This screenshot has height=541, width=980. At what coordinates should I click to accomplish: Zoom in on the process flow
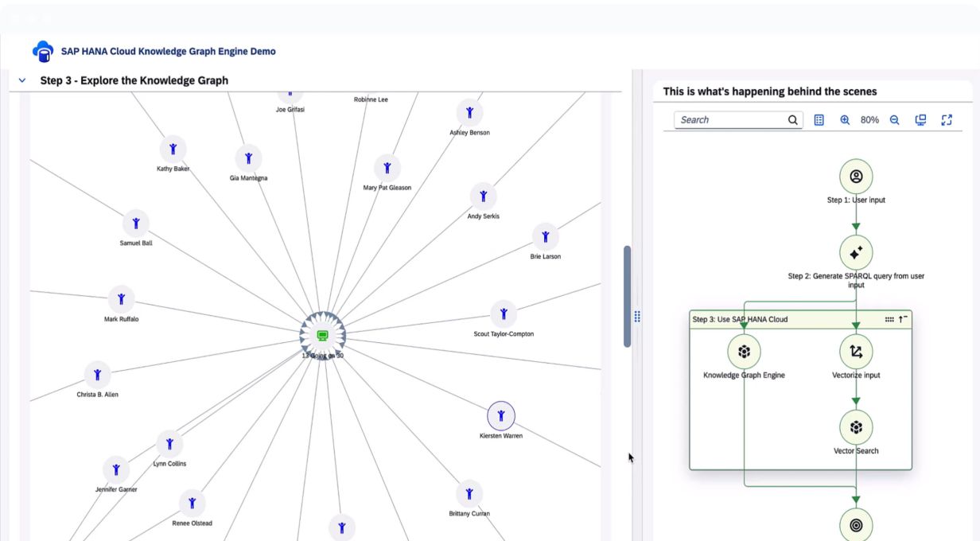pyautogui.click(x=845, y=120)
